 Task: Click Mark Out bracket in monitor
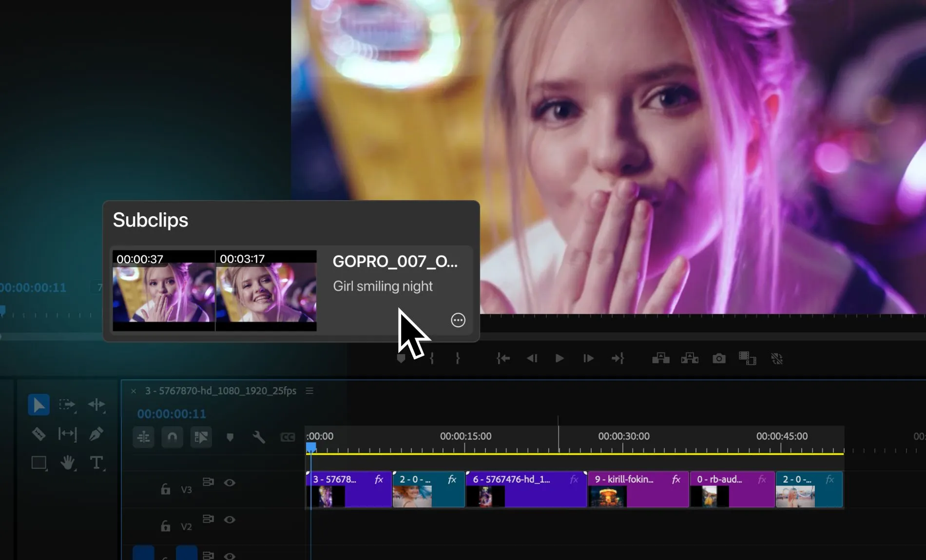click(458, 358)
